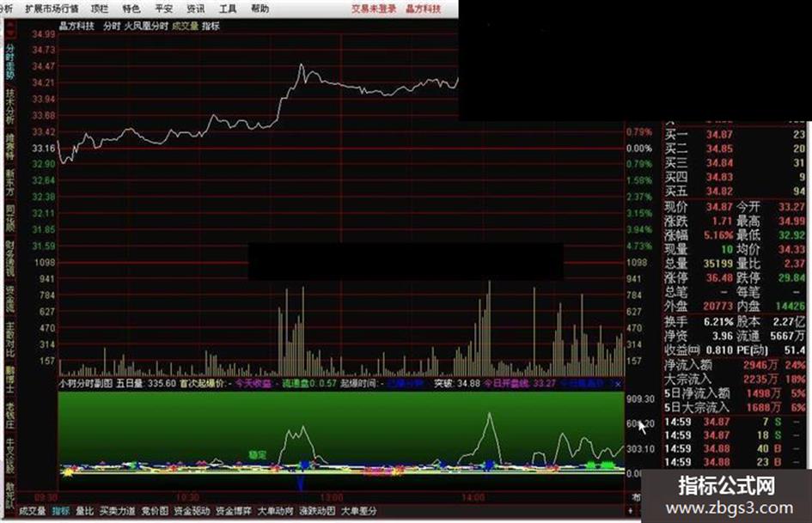812x523 pixels.
Task: Click 火凤凰分时 in chart header
Action: pyautogui.click(x=147, y=26)
